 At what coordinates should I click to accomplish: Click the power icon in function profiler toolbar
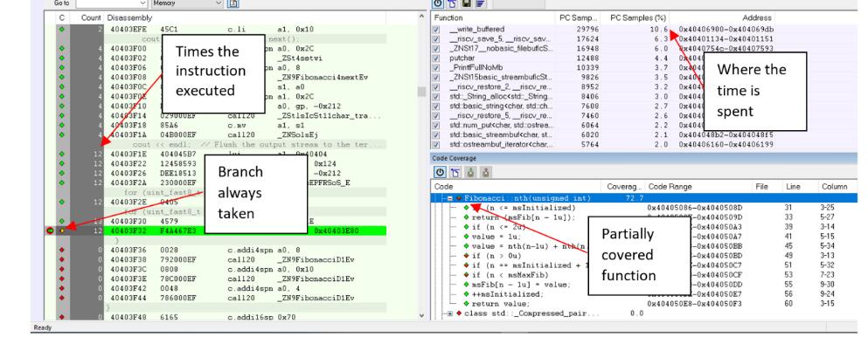tap(439, 3)
